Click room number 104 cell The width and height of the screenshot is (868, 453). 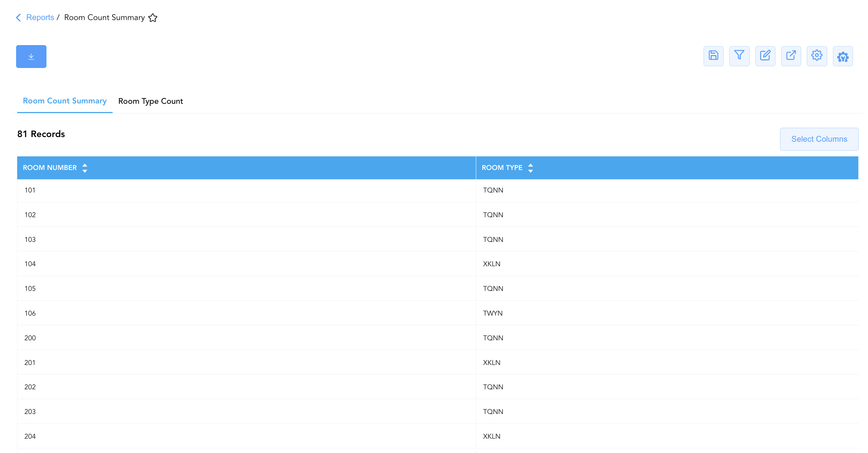pyautogui.click(x=246, y=264)
